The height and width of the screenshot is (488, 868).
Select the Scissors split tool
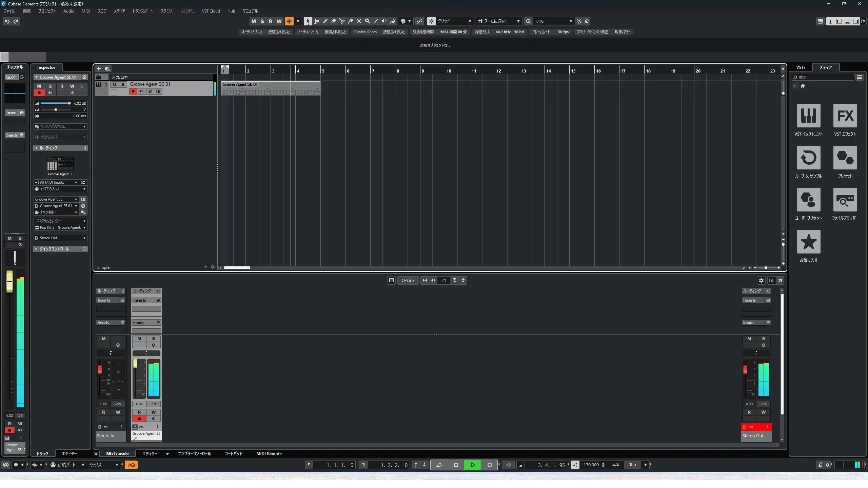(x=342, y=21)
